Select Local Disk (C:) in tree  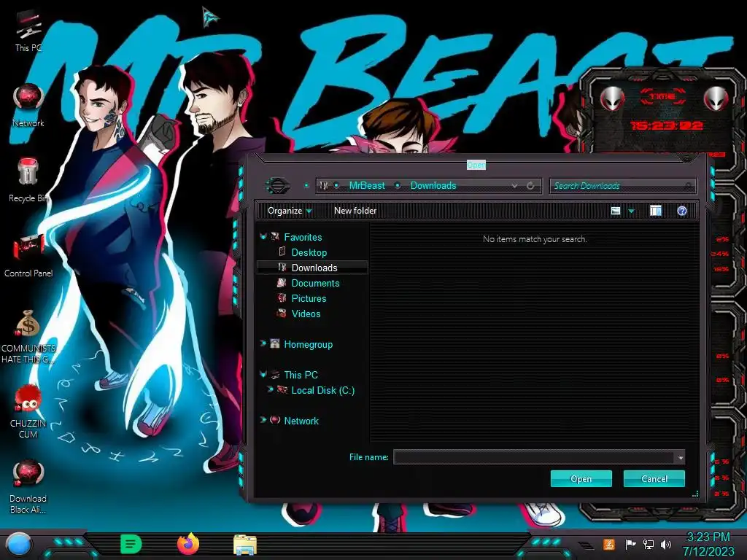[x=323, y=390]
